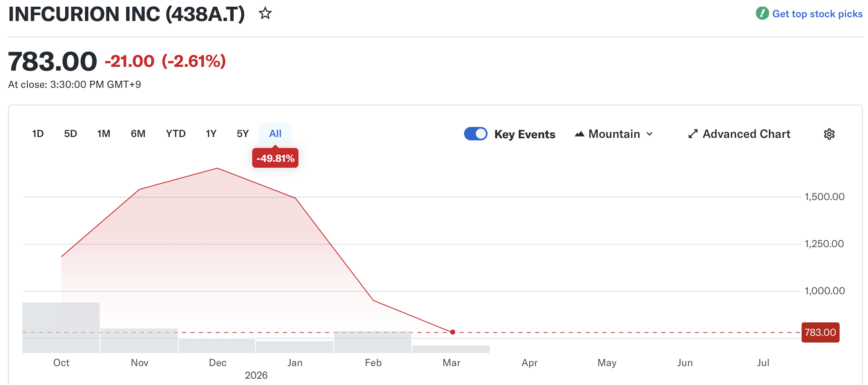Image resolution: width=868 pixels, height=385 pixels.
Task: Toggle the Key Events switch off
Action: (x=475, y=134)
